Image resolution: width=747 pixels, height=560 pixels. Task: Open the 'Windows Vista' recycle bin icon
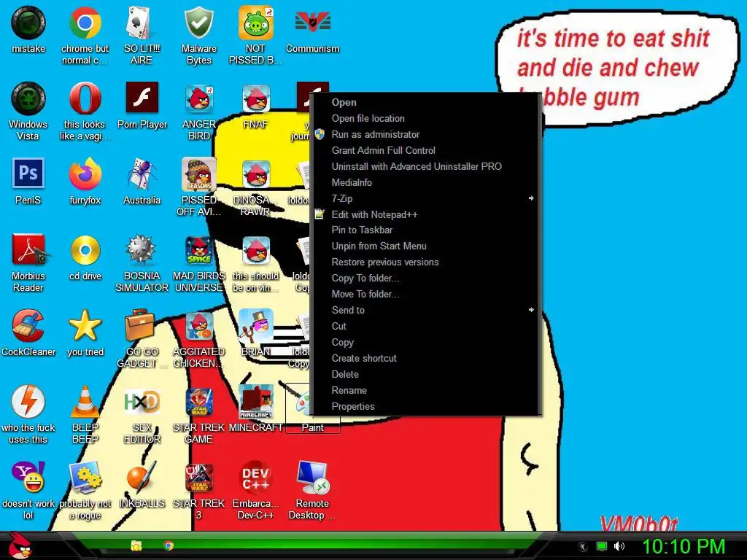[28, 111]
